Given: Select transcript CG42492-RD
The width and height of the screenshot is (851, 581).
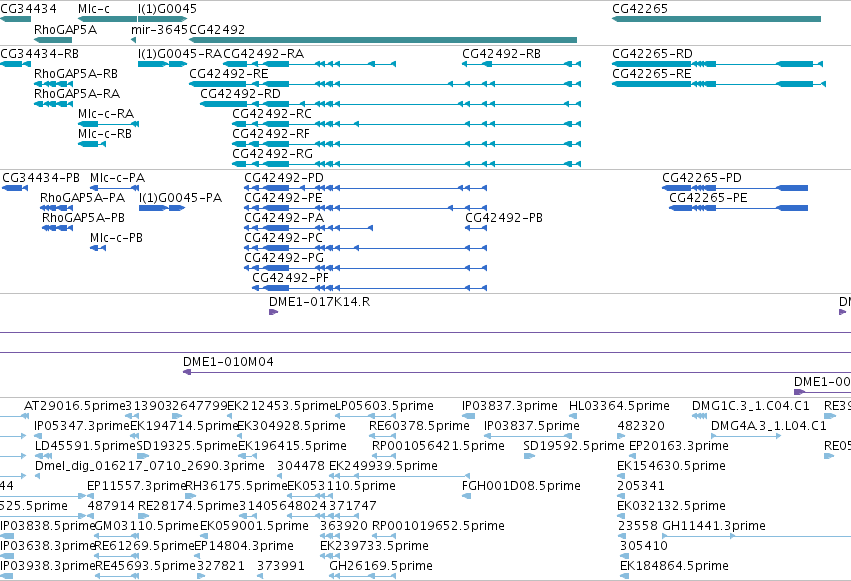Looking at the screenshot, I should pos(391,104).
